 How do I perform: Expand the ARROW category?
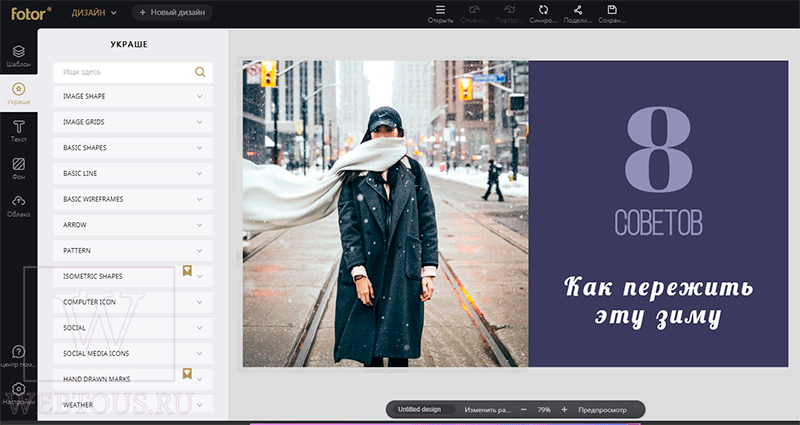[x=133, y=224]
